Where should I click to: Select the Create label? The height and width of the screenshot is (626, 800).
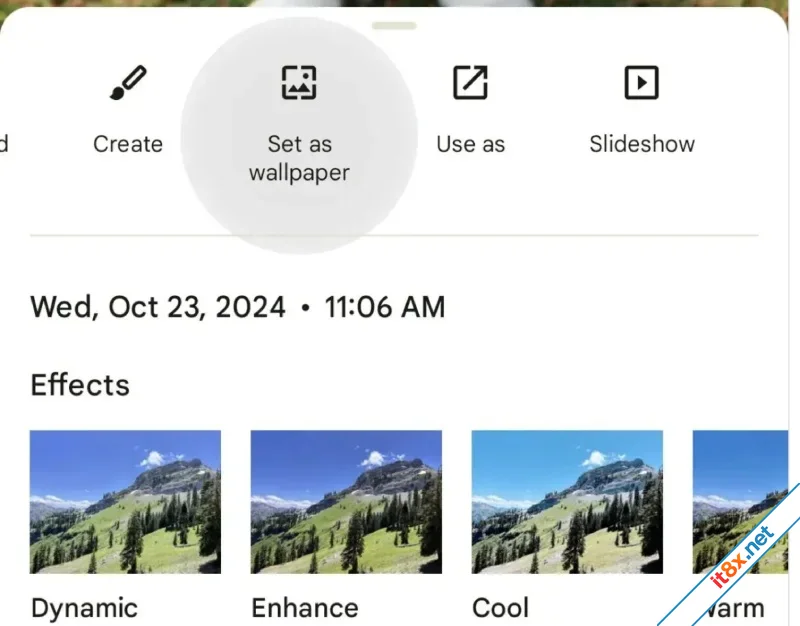coord(128,144)
